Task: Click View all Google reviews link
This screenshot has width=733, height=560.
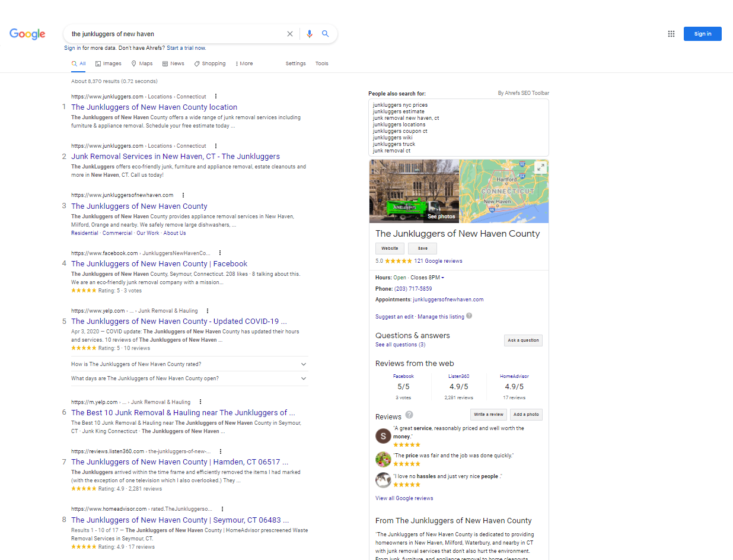Action: tap(404, 498)
